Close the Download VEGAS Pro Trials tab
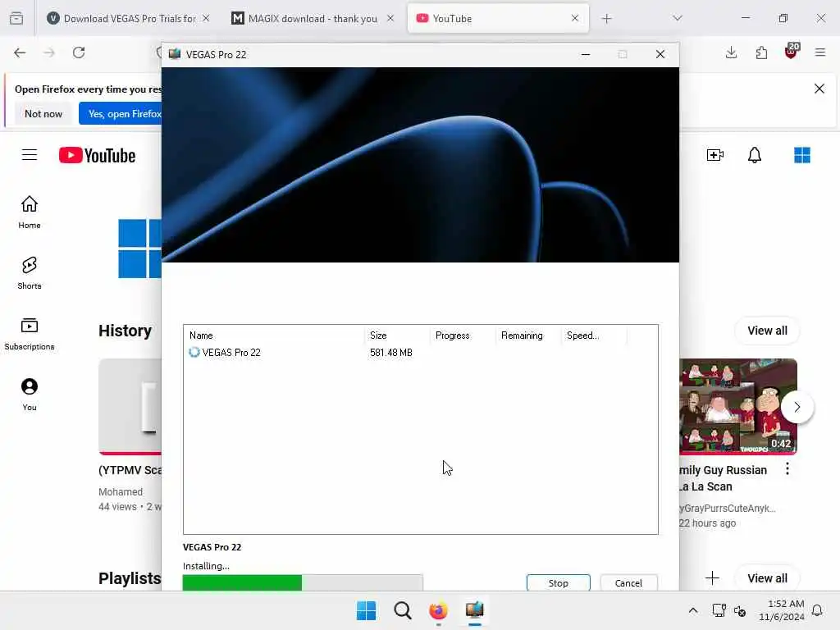This screenshot has height=630, width=840. 206,18
